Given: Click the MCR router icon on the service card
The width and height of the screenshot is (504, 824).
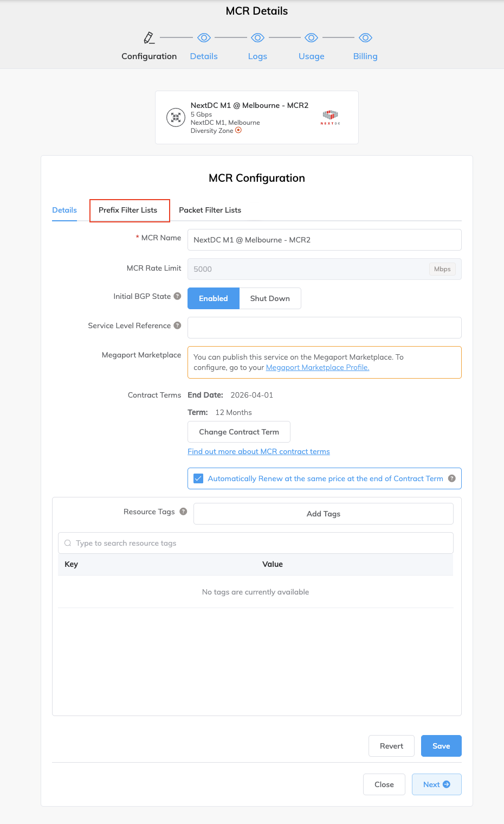Looking at the screenshot, I should (176, 117).
